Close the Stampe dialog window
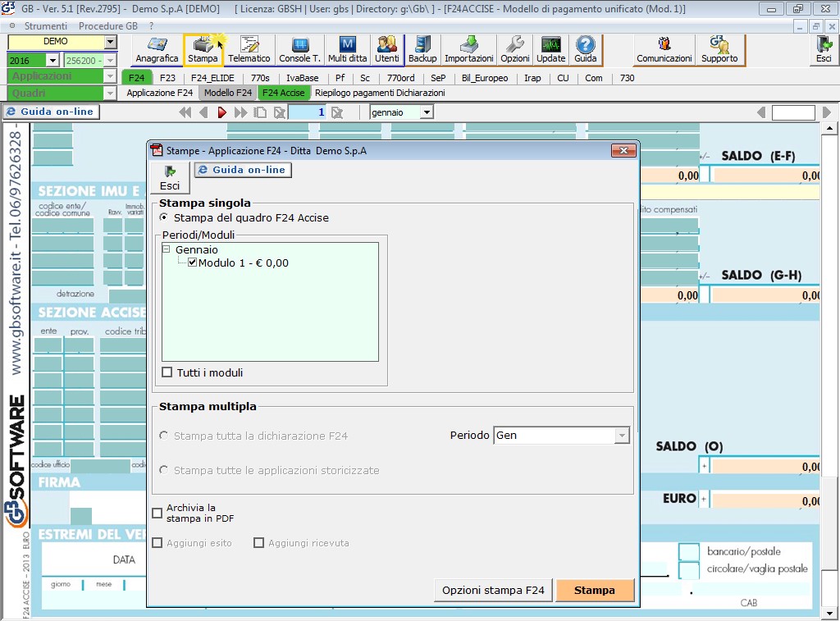This screenshot has height=621, width=840. [623, 151]
